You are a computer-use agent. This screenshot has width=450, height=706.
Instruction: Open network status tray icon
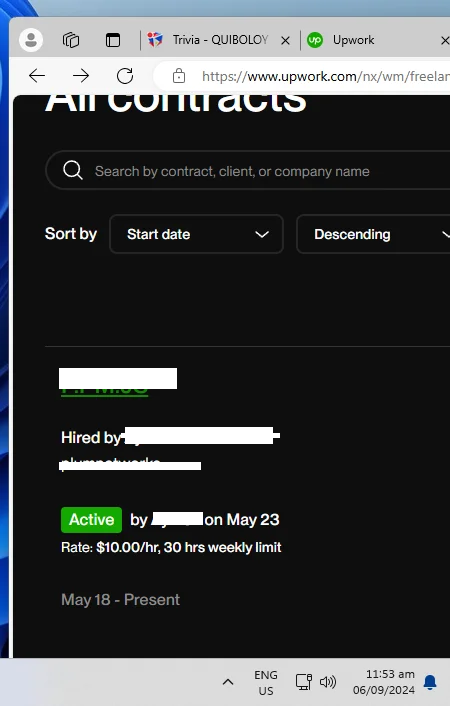(x=304, y=682)
